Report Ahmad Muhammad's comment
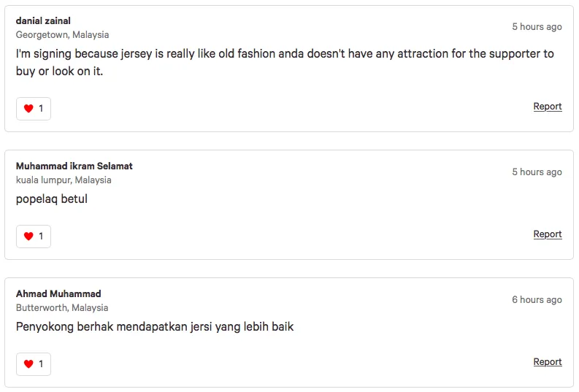The width and height of the screenshot is (579, 392). 547,362
